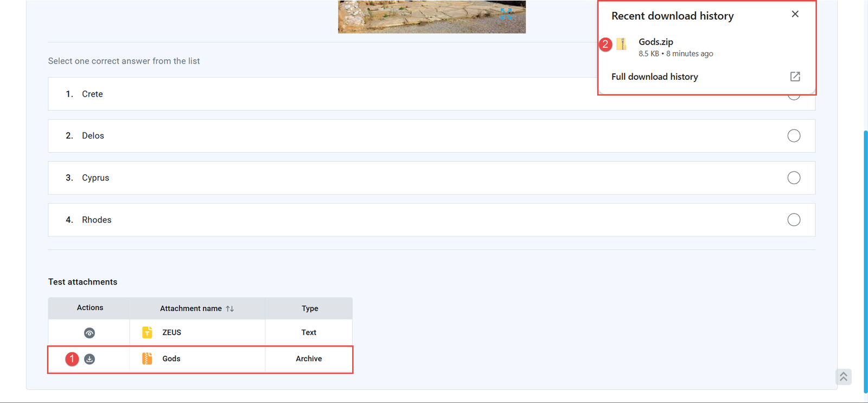Click the 8.5 KB download details text
868x403 pixels.
pos(675,54)
